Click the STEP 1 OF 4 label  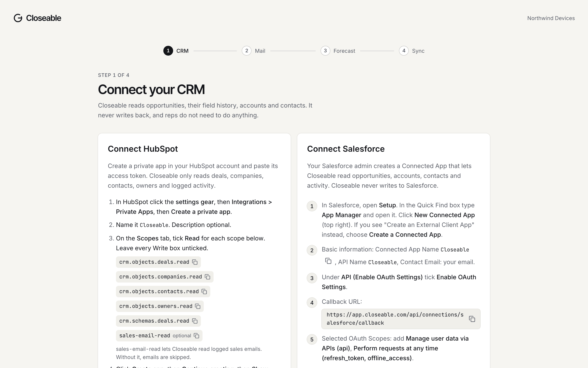point(114,75)
